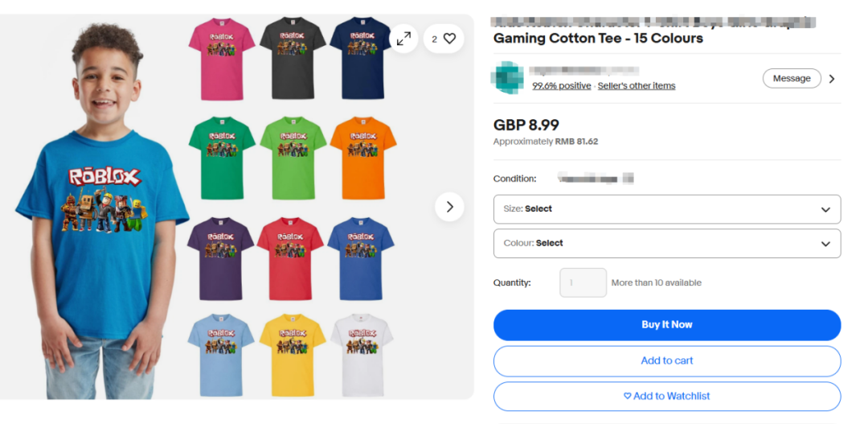The image size is (868, 424).
Task: Open seller details chevron next to Message
Action: point(832,79)
